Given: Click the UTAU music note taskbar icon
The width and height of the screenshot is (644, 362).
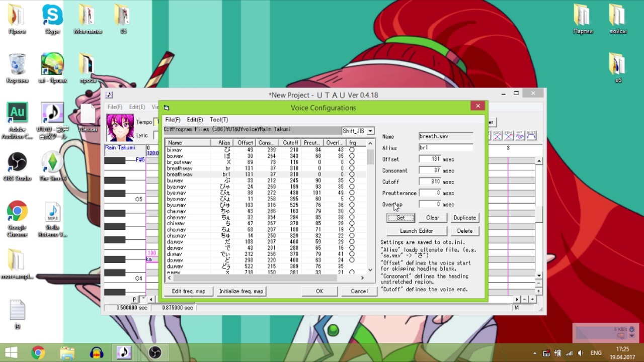Looking at the screenshot, I should click(124, 352).
